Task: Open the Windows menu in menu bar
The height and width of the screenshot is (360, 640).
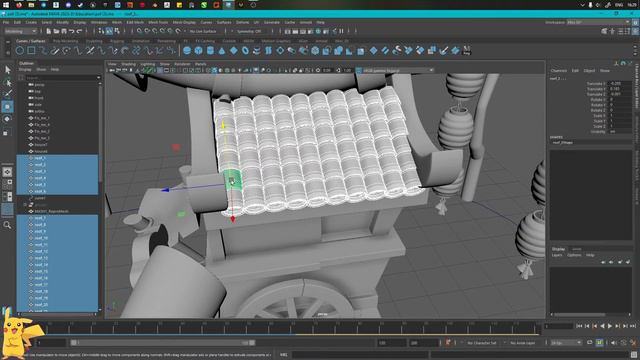Action: (x=99, y=22)
